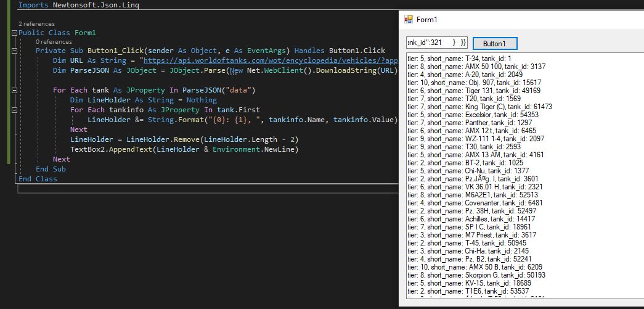Click the TextBox2.AppendText code line

coord(184,149)
